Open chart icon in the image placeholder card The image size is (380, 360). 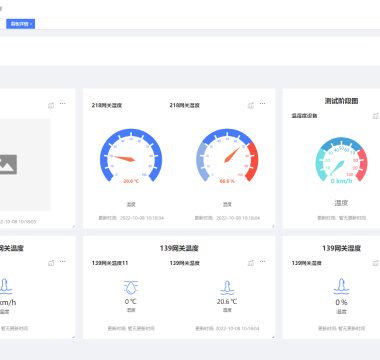[x=51, y=105]
